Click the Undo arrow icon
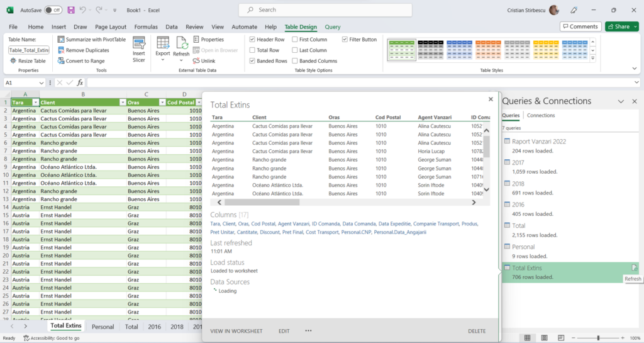644x343 pixels. (x=82, y=10)
